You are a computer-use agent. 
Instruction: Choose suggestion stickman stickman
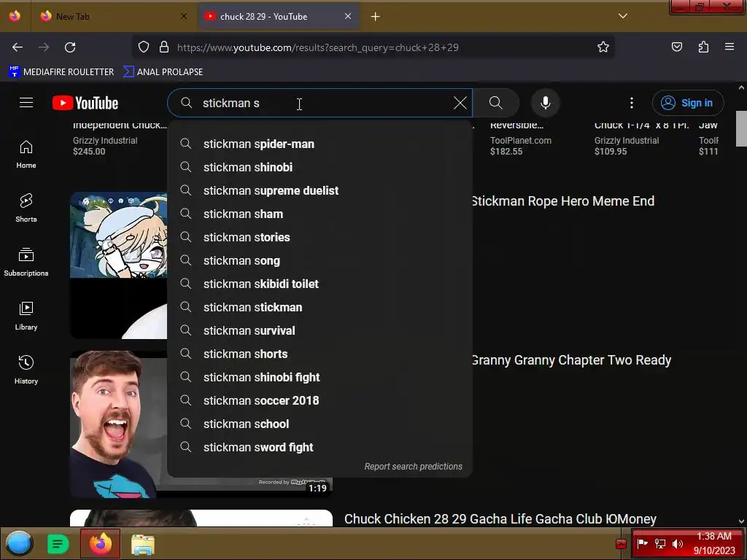320,307
